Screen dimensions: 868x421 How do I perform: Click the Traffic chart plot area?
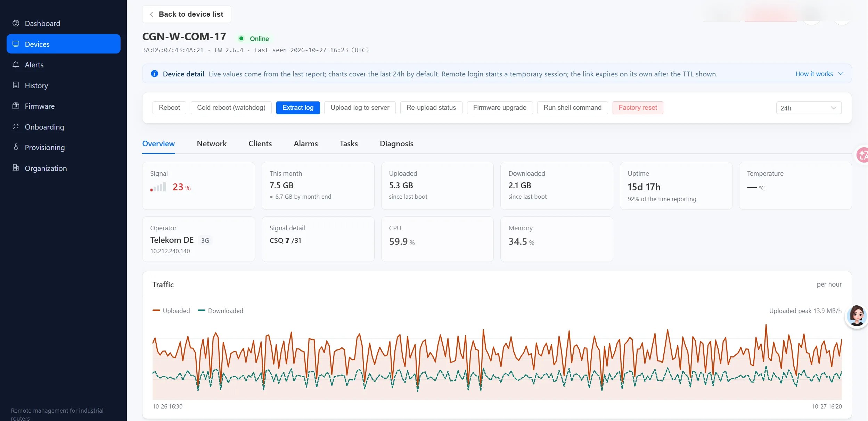point(497,361)
